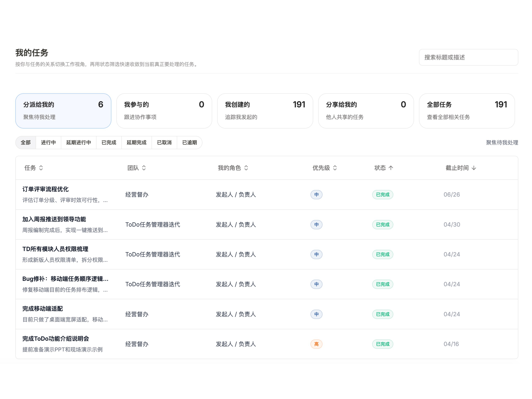Open task 完成ToDo功能介绍说明会
Viewport: 532px width, 399px height.
56,339
